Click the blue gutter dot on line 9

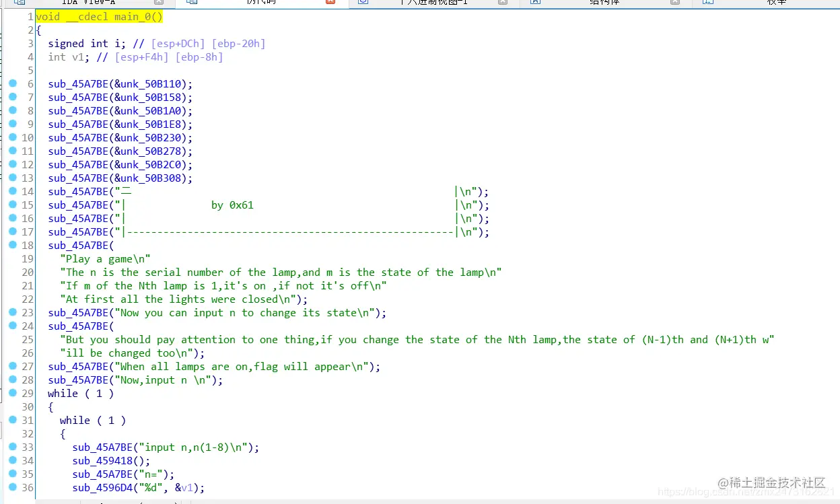[x=12, y=124]
